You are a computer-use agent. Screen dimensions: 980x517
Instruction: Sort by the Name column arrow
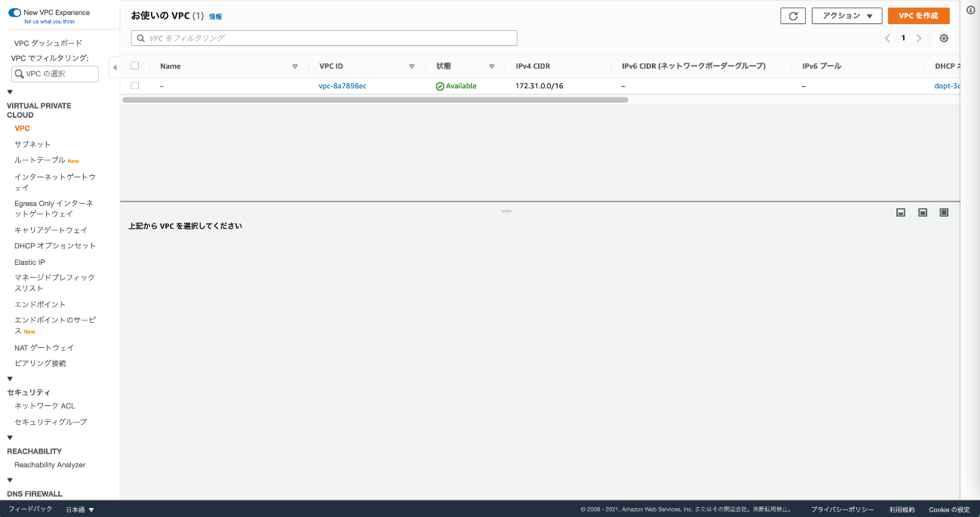tap(295, 66)
